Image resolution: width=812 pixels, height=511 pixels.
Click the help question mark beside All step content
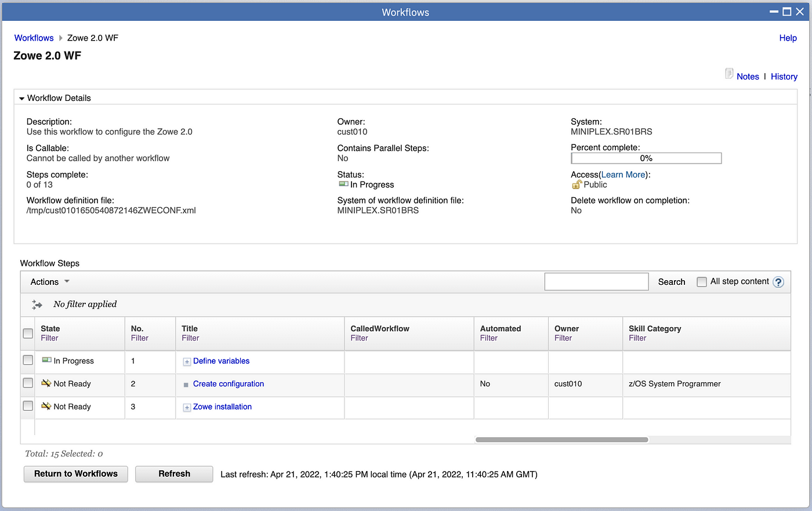click(778, 282)
